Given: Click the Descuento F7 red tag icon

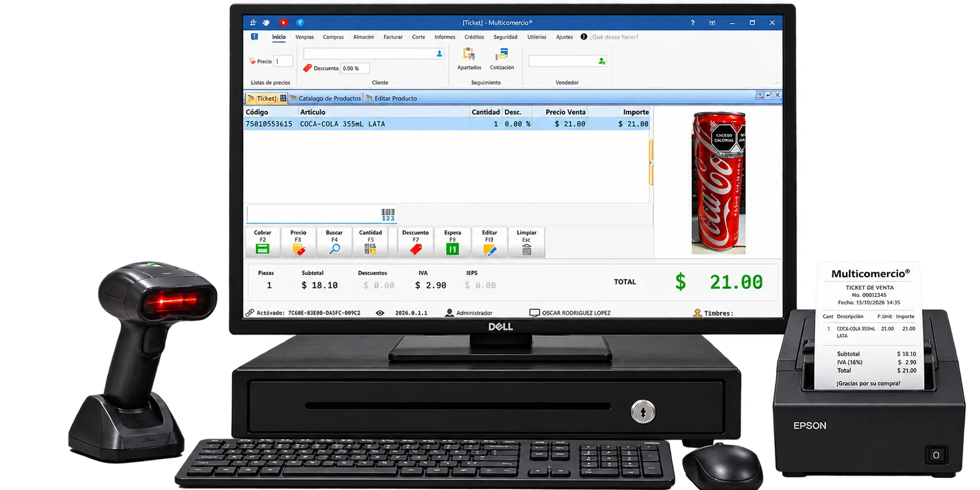Looking at the screenshot, I should [x=415, y=250].
